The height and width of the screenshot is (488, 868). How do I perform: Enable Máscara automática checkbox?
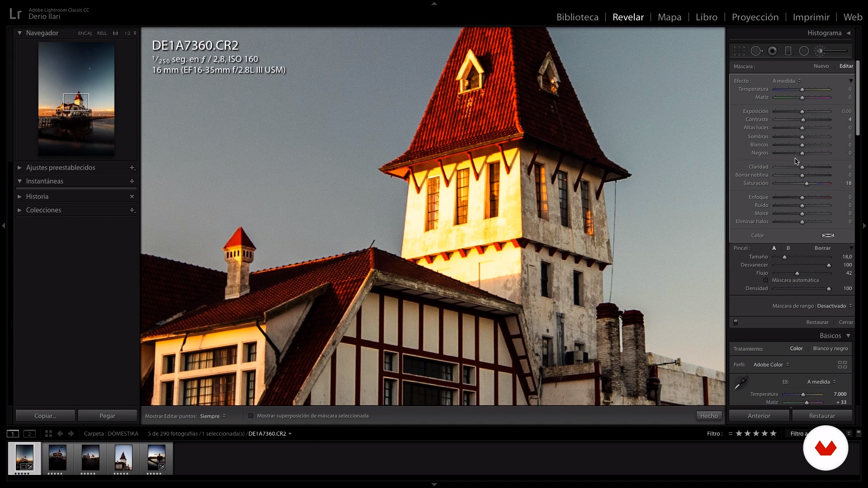[766, 281]
